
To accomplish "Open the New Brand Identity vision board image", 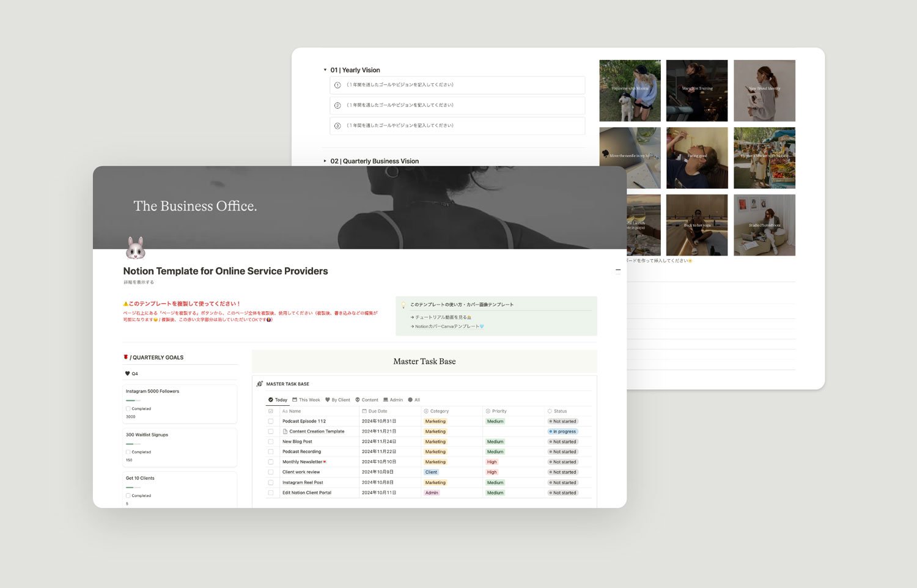I will click(x=764, y=90).
